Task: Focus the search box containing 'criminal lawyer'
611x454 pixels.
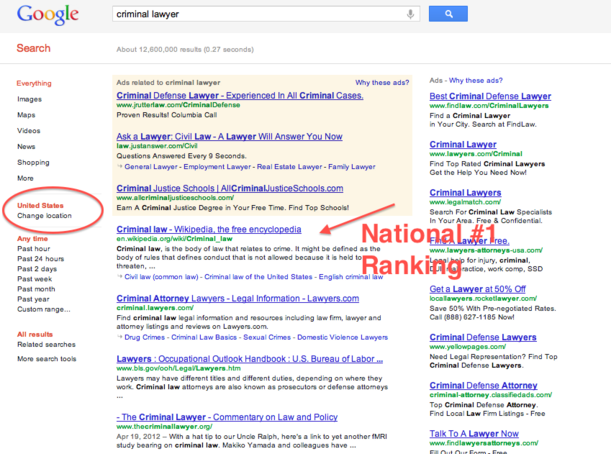Action: 260,15
